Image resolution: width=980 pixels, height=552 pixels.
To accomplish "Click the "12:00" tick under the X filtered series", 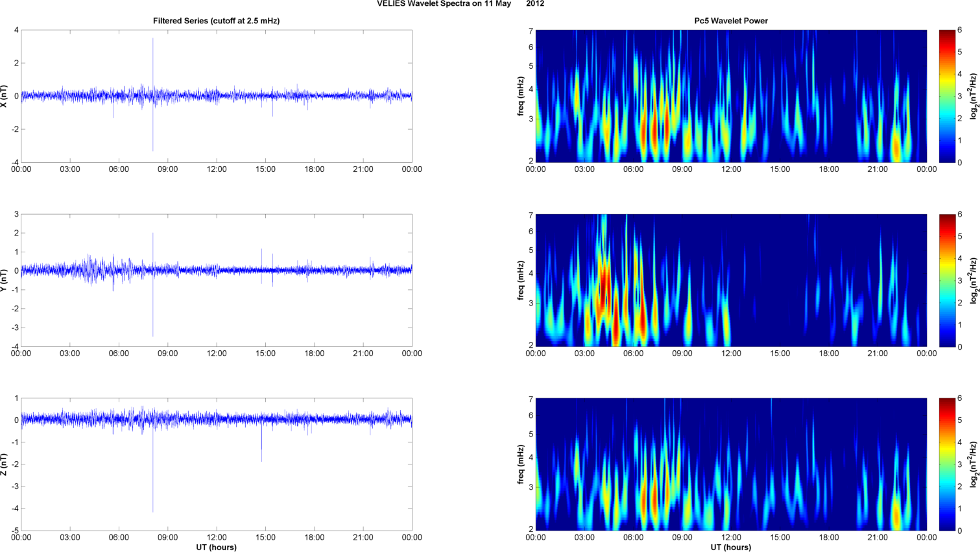I will [217, 169].
